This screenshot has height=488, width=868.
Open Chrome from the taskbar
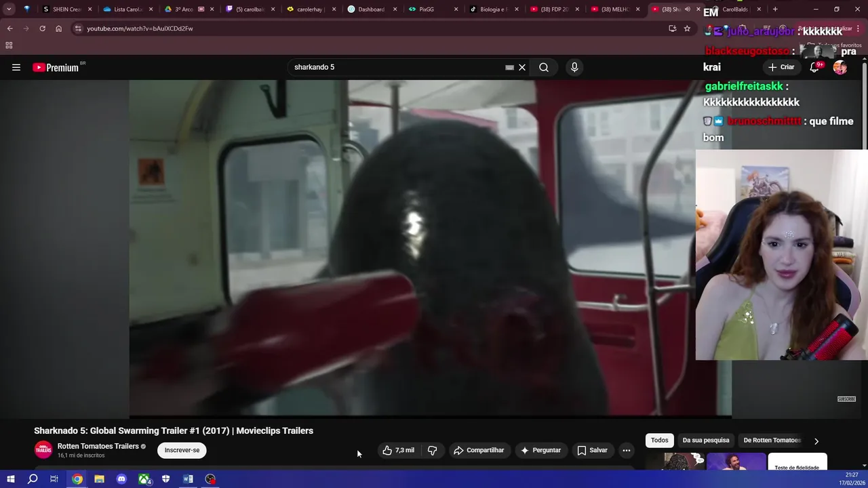tap(77, 479)
